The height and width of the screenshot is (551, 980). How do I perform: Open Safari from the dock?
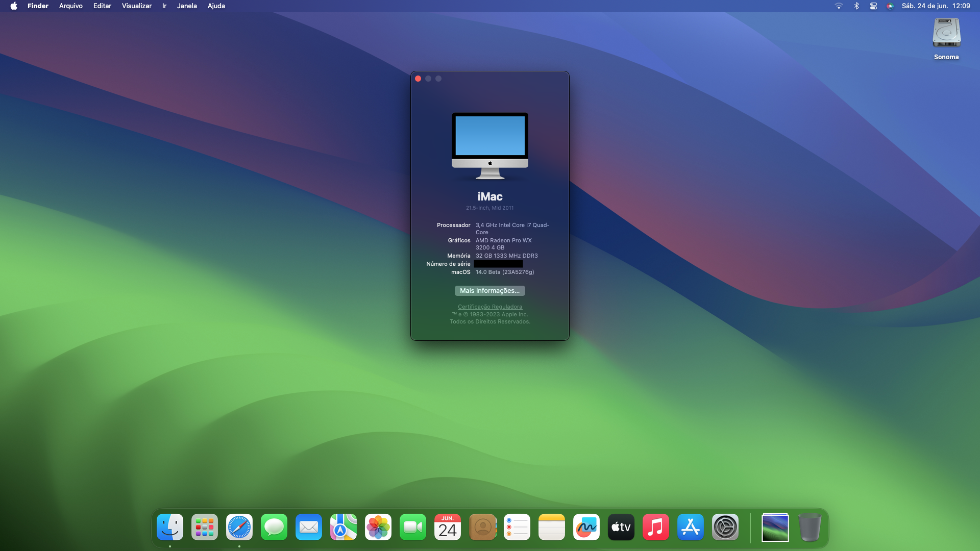(x=239, y=527)
